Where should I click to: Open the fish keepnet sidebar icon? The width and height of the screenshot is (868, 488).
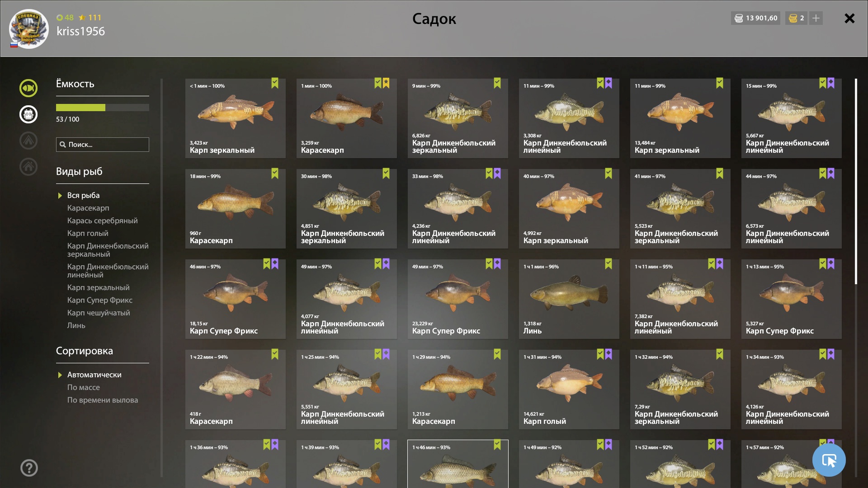click(28, 88)
